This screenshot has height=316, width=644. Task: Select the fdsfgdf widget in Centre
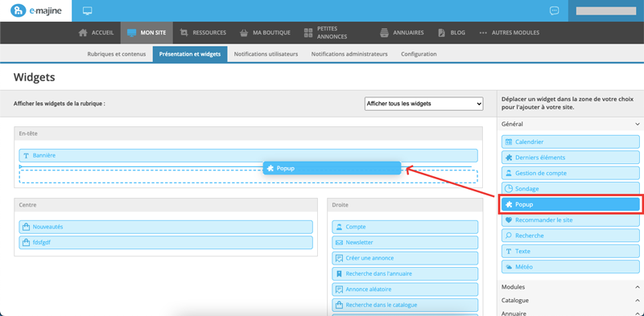tap(166, 242)
